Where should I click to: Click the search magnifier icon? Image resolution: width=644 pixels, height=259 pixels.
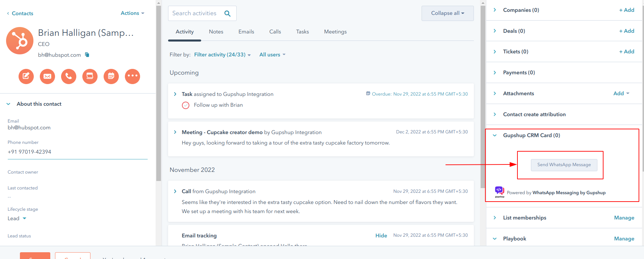pos(227,14)
